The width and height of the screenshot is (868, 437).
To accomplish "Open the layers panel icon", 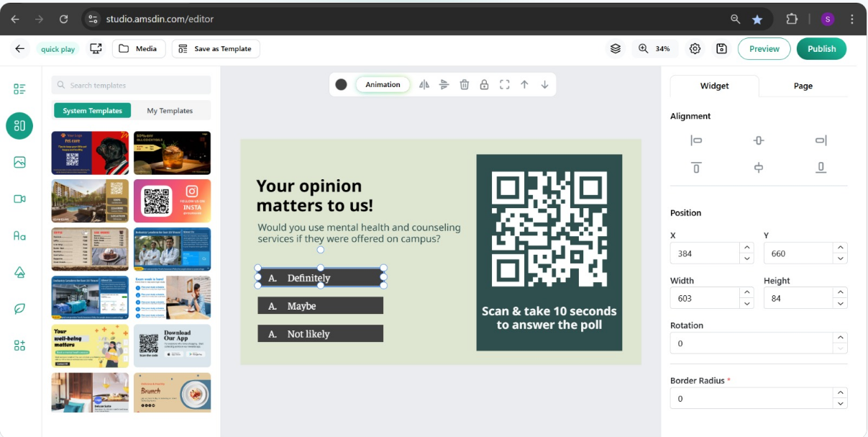I will tap(616, 49).
